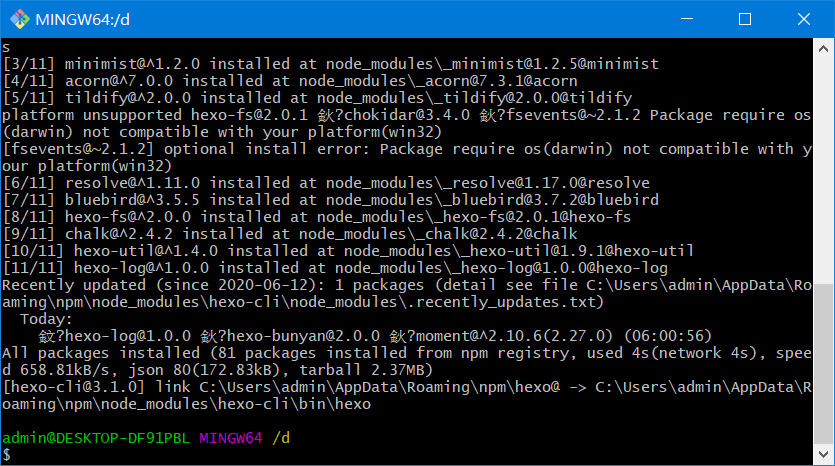The height and width of the screenshot is (466, 835).
Task: Click the vertical scrollbar thumb
Action: coord(823,364)
